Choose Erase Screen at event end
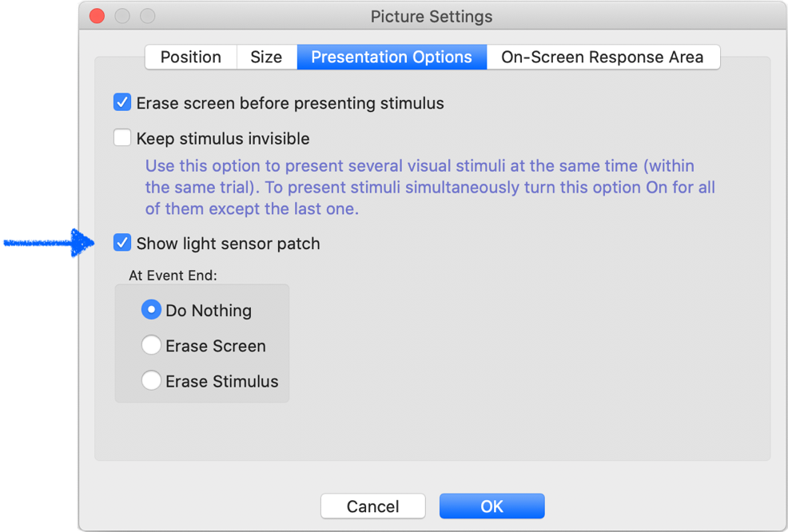This screenshot has height=532, width=788. pos(151,344)
